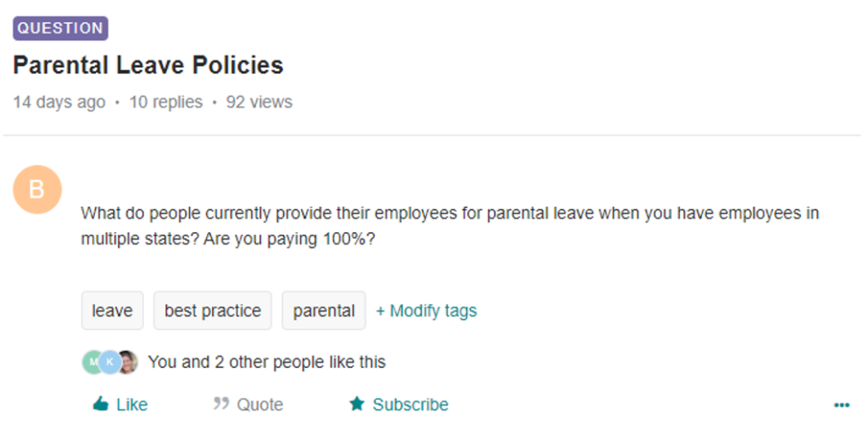Select the 'parental' tag

pyautogui.click(x=324, y=310)
